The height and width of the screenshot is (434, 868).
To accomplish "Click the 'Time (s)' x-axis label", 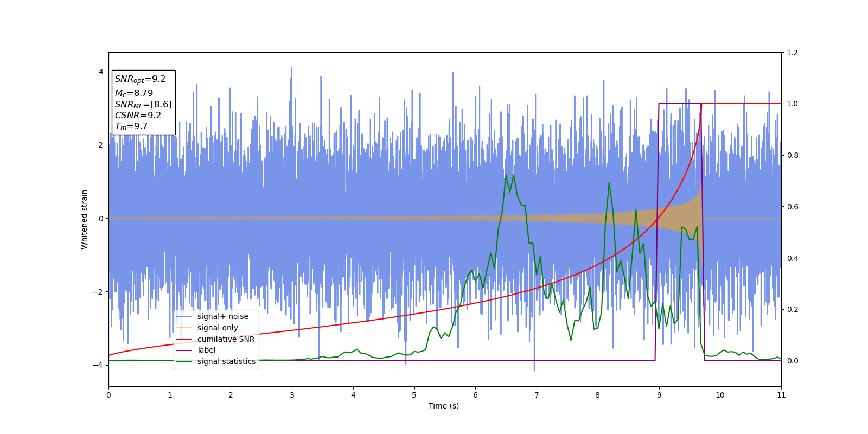I will [444, 406].
